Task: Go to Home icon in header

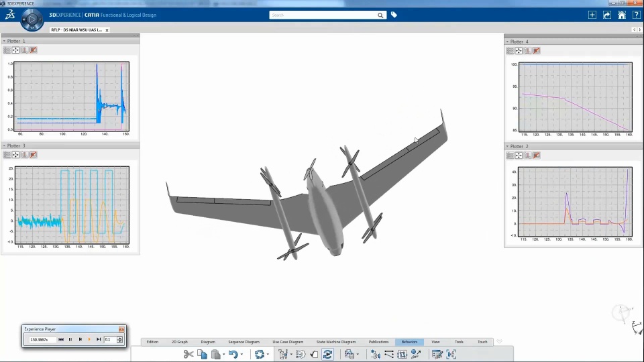Action: click(x=621, y=15)
